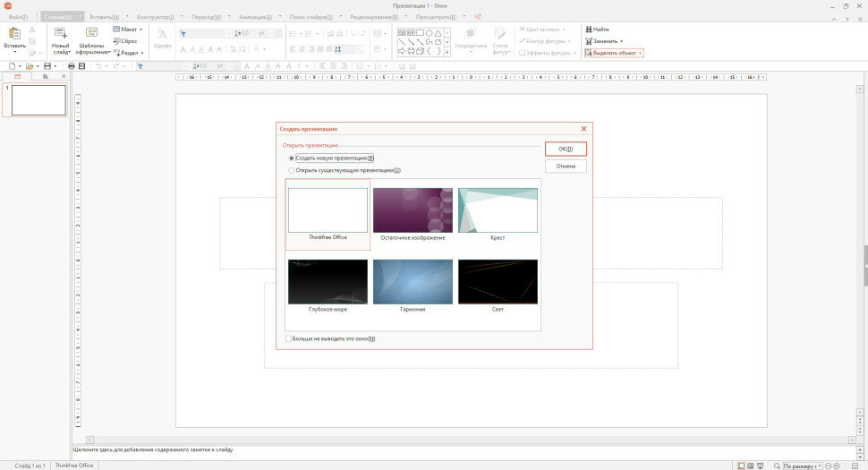
Task: Open zoom level По размеру combo box
Action: [x=803, y=466]
